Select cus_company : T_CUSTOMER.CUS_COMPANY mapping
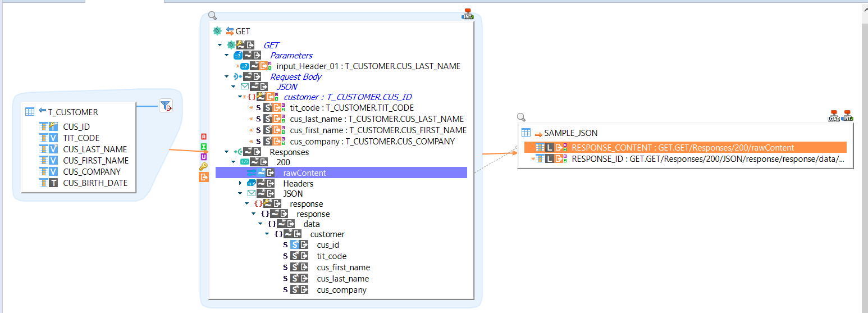Screen dimensions: 868x313 point(372,141)
